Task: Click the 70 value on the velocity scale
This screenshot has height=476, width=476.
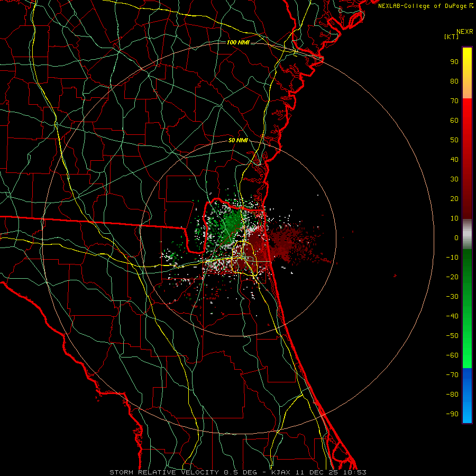Action: click(x=454, y=101)
